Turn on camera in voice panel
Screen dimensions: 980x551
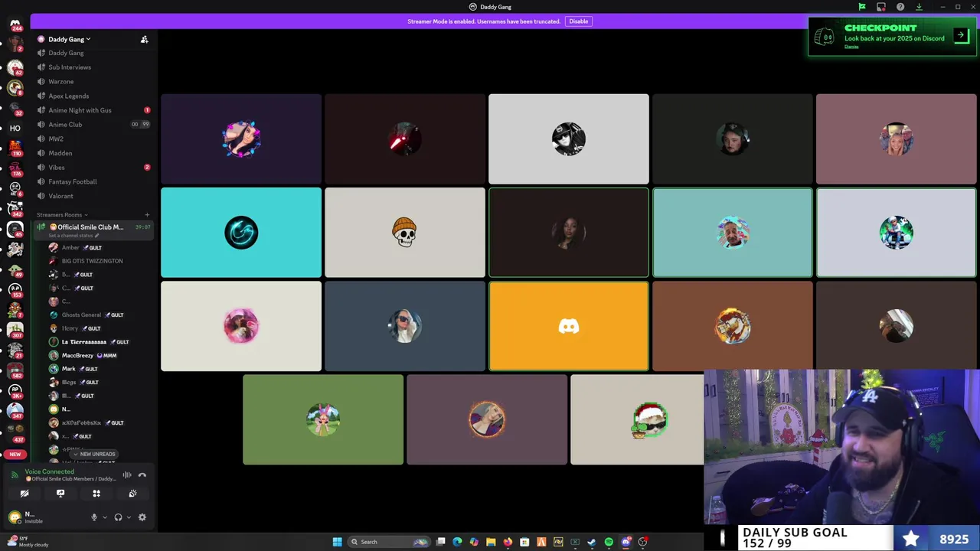coord(24,494)
